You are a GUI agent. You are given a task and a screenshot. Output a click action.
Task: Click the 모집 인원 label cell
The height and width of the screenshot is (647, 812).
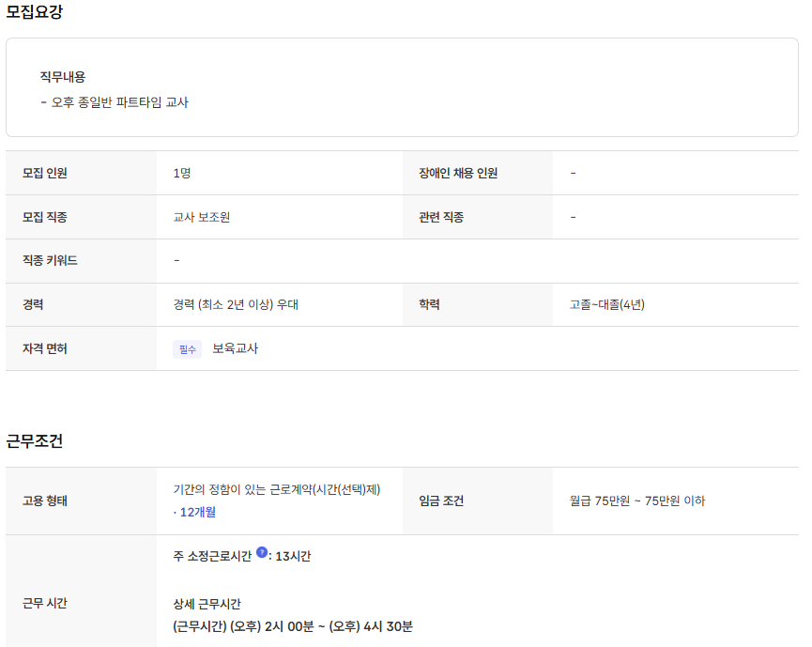coord(82,173)
